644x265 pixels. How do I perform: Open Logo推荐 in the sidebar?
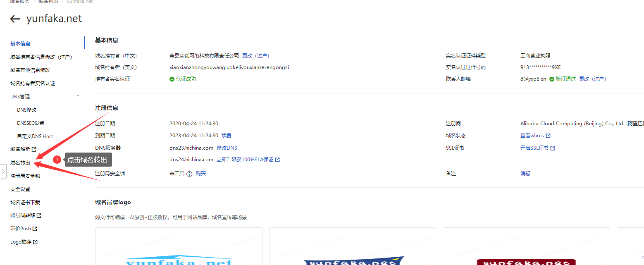click(21, 242)
